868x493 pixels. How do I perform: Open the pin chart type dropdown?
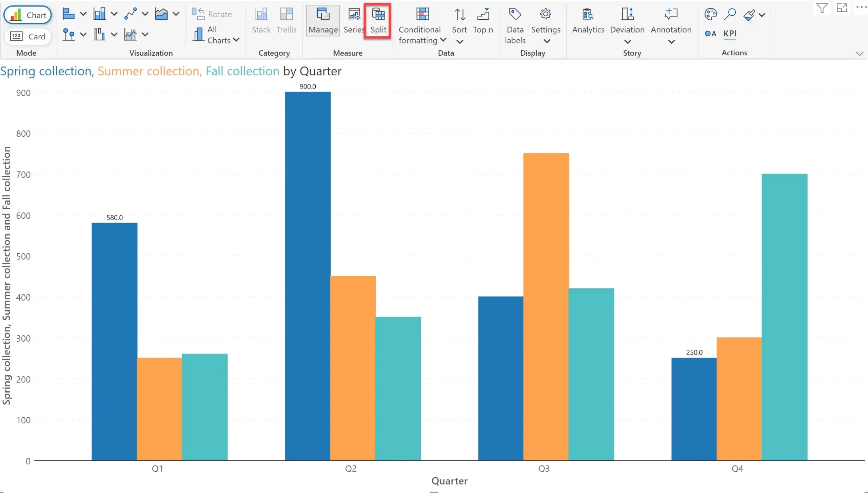83,34
